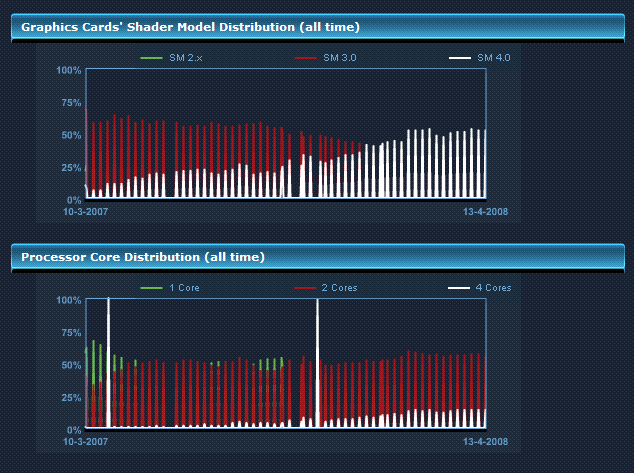Click the green line swatch beside 1 Core

tap(151, 288)
